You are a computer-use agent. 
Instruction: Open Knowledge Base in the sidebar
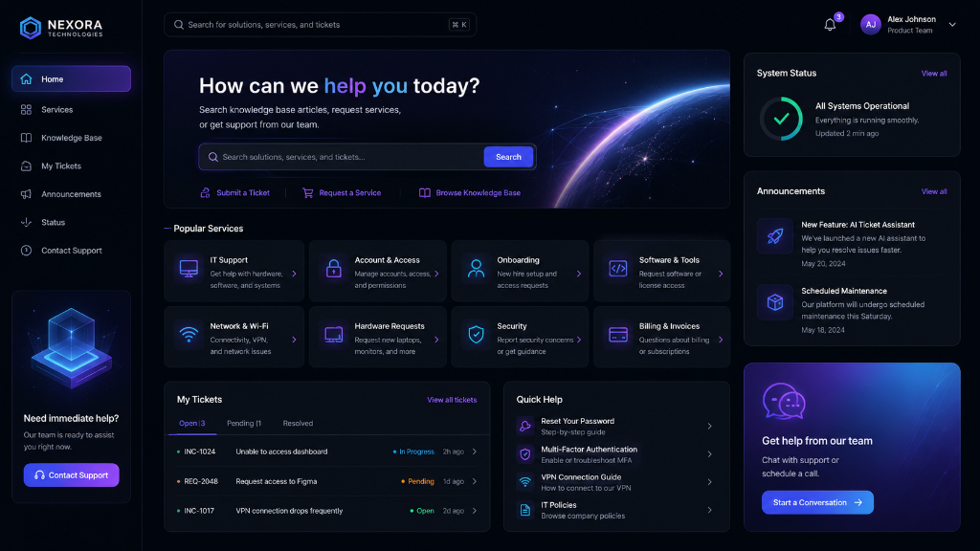coord(71,138)
